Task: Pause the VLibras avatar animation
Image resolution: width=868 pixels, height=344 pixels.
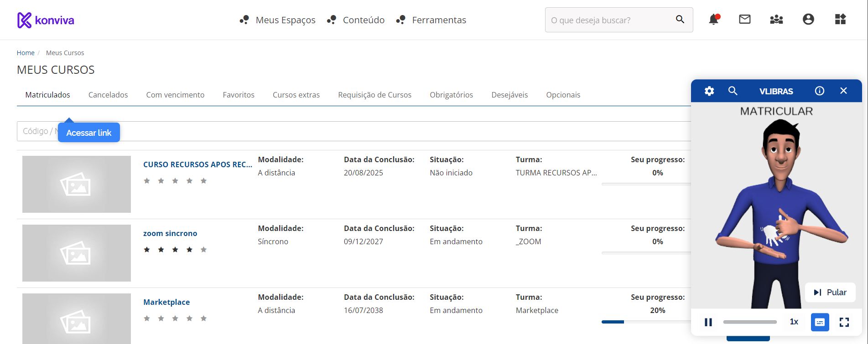Action: [708, 322]
